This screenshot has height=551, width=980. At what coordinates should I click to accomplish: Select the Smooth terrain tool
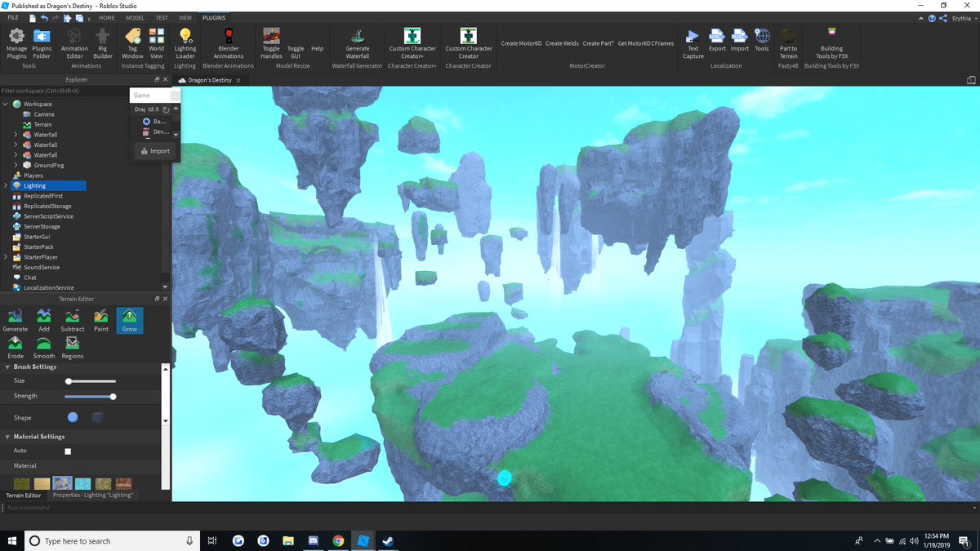click(x=44, y=348)
